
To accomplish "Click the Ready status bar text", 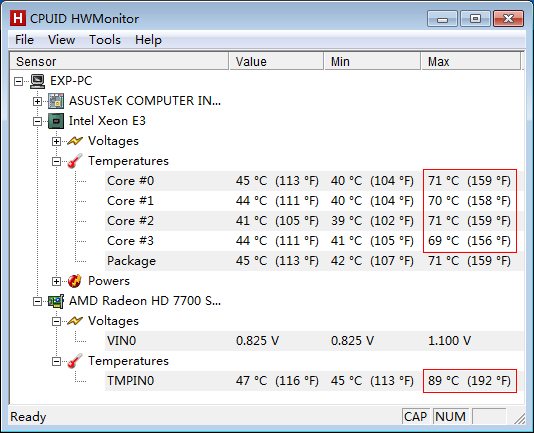I will pos(28,417).
